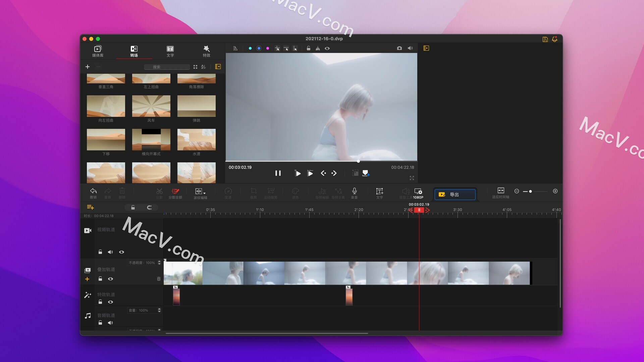The width and height of the screenshot is (644, 362).
Task: Toggle the preview lock icon
Action: tap(309, 48)
